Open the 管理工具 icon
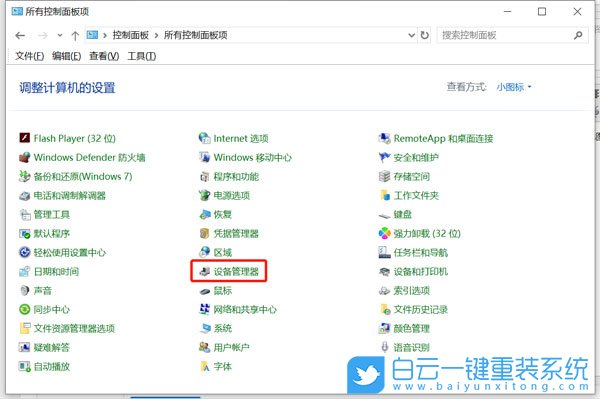 point(24,214)
